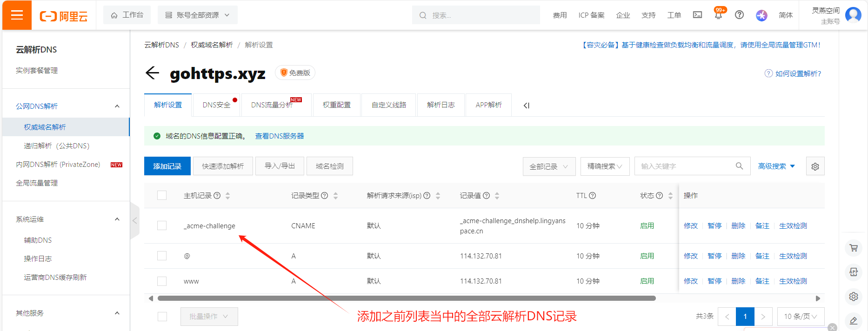Select all records via header checkbox
The image size is (868, 331).
[162, 195]
